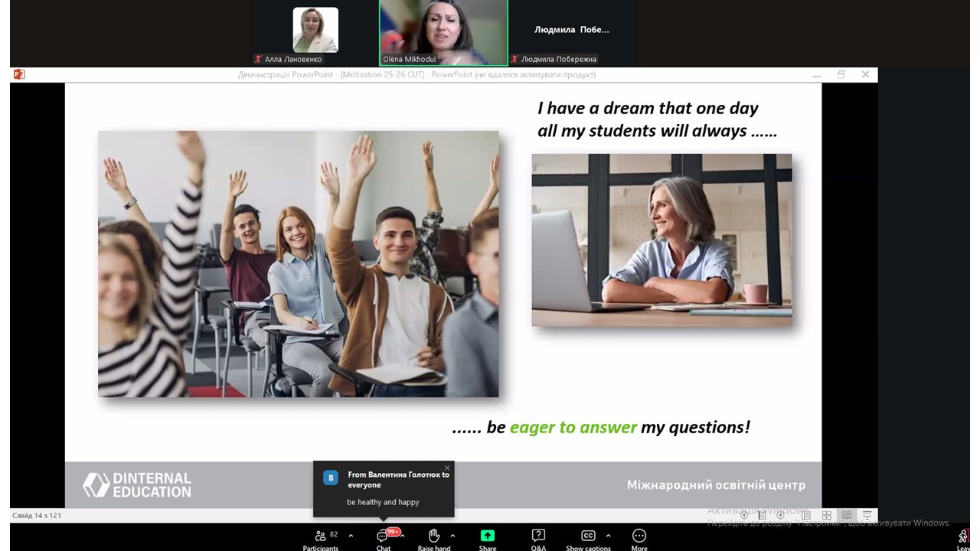Expand the Raise hand reactions arrow

click(452, 536)
